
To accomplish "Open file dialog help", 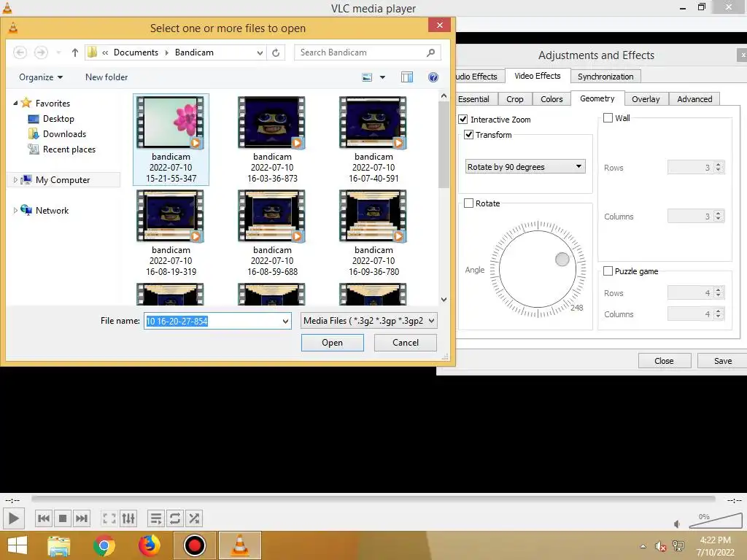I will coord(433,77).
